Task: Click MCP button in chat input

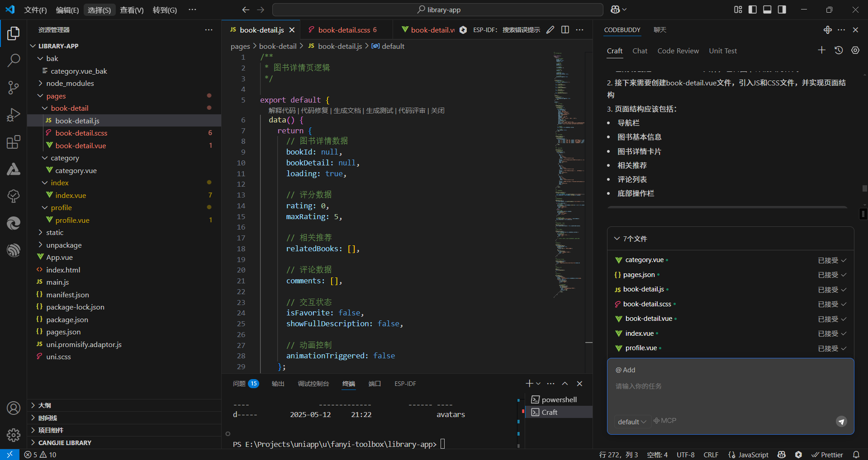Action: pos(665,421)
